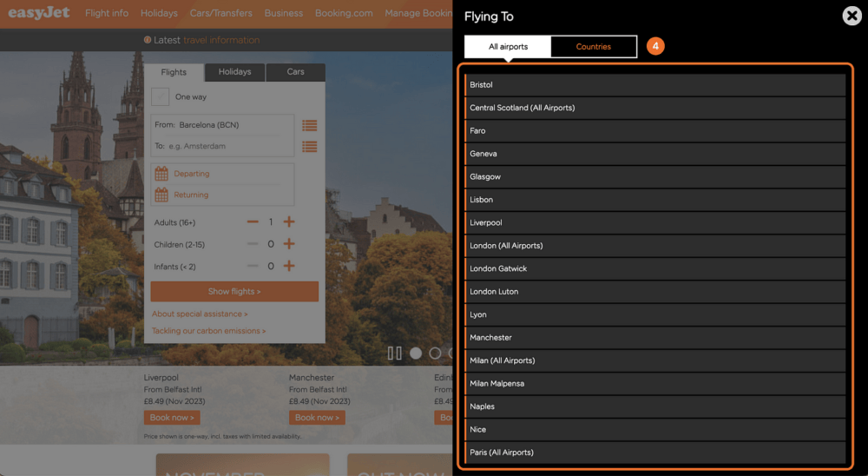Open the Cars/Transfers menu

click(220, 13)
